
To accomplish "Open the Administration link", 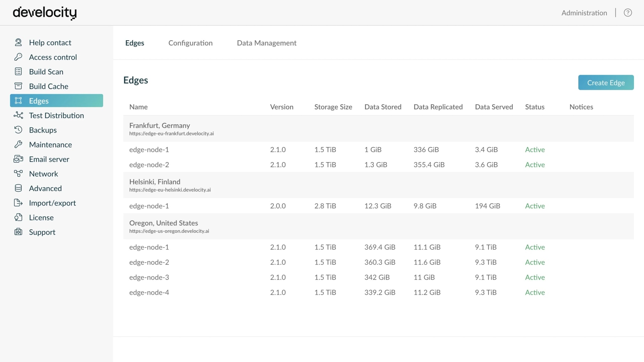I will [x=584, y=13].
